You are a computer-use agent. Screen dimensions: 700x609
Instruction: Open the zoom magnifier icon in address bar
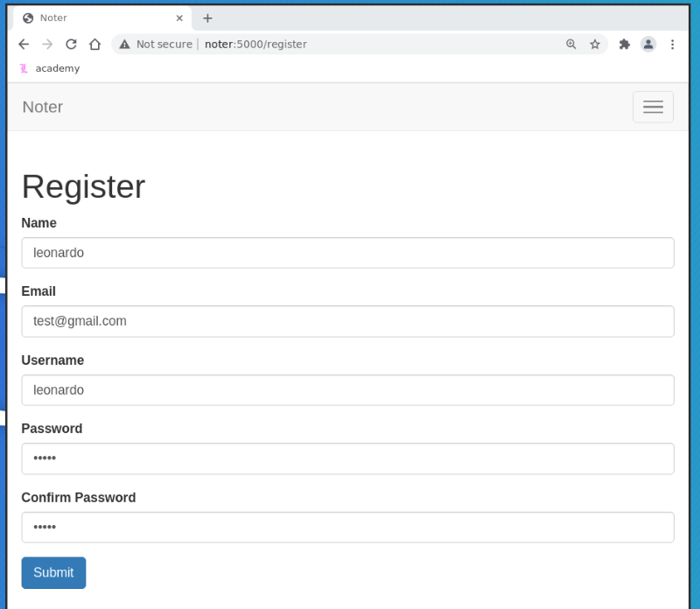[x=571, y=45]
